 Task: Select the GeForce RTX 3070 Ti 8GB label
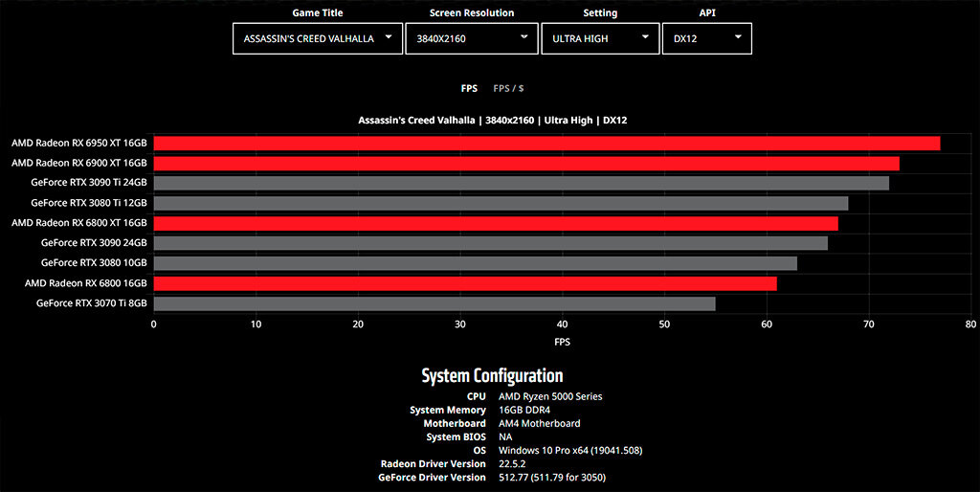(x=91, y=303)
